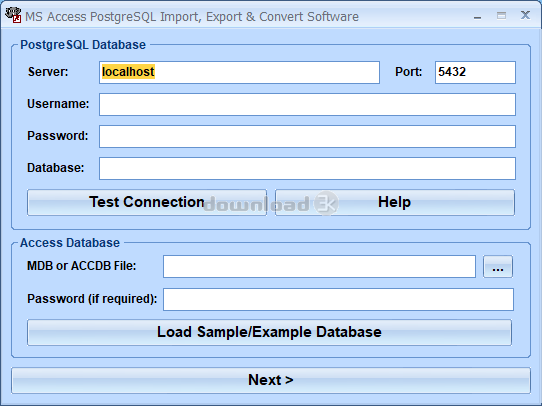Click the PostgreSQL Database group heading
The width and height of the screenshot is (542, 406).
coord(83,45)
